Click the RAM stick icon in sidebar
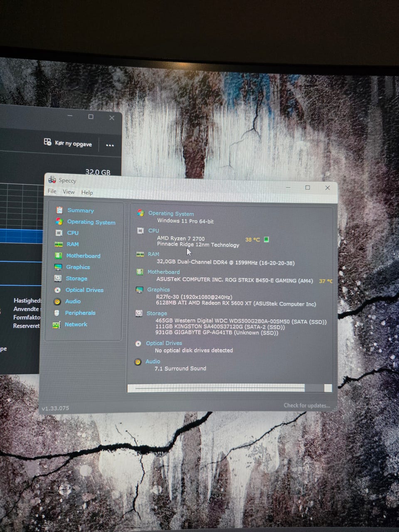Viewport: 399px width, 532px height. (59, 244)
